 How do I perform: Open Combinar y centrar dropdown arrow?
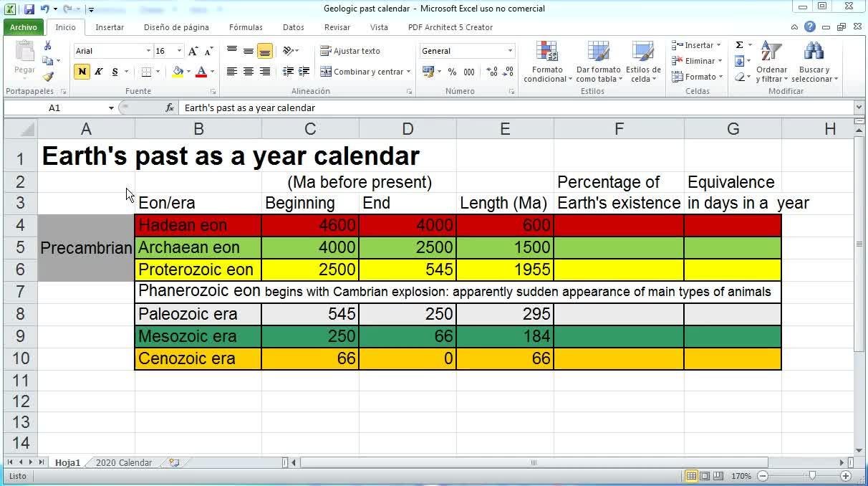coord(408,72)
